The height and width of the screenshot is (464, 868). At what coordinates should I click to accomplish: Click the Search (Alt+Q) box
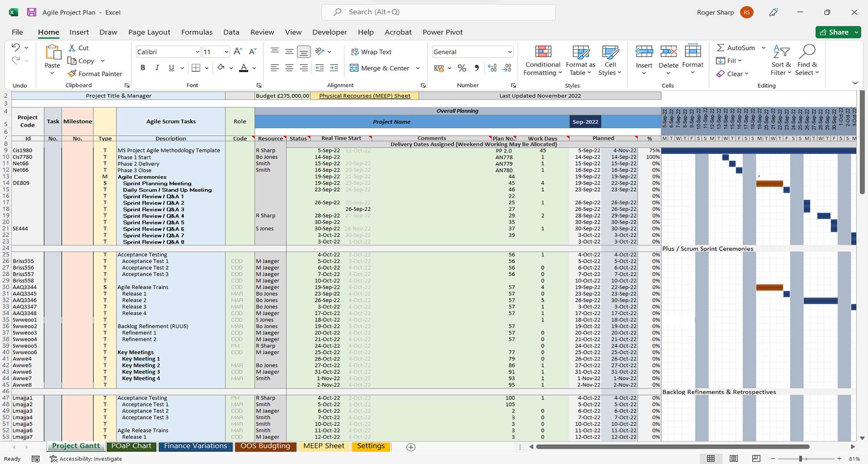click(439, 12)
